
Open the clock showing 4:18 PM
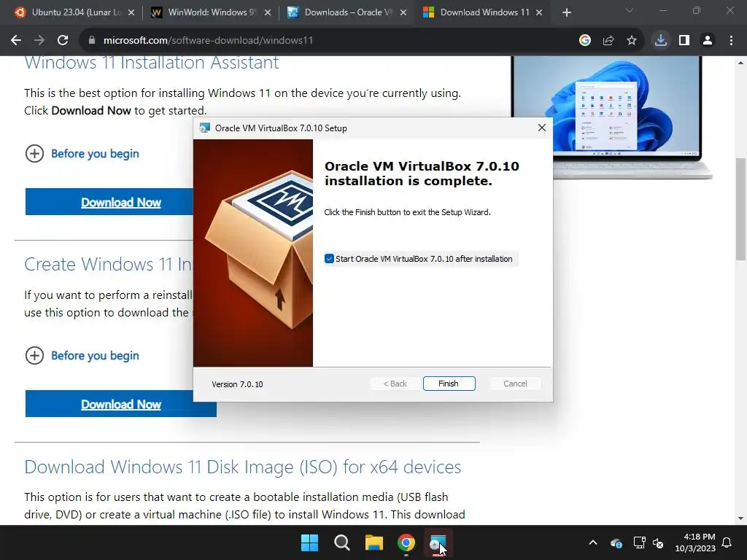coord(695,542)
